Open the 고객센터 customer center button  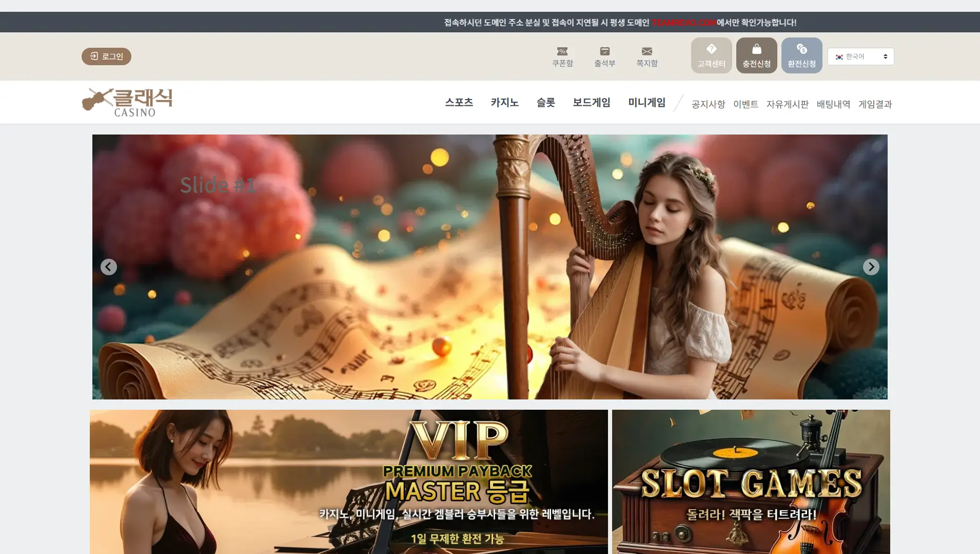pos(711,55)
